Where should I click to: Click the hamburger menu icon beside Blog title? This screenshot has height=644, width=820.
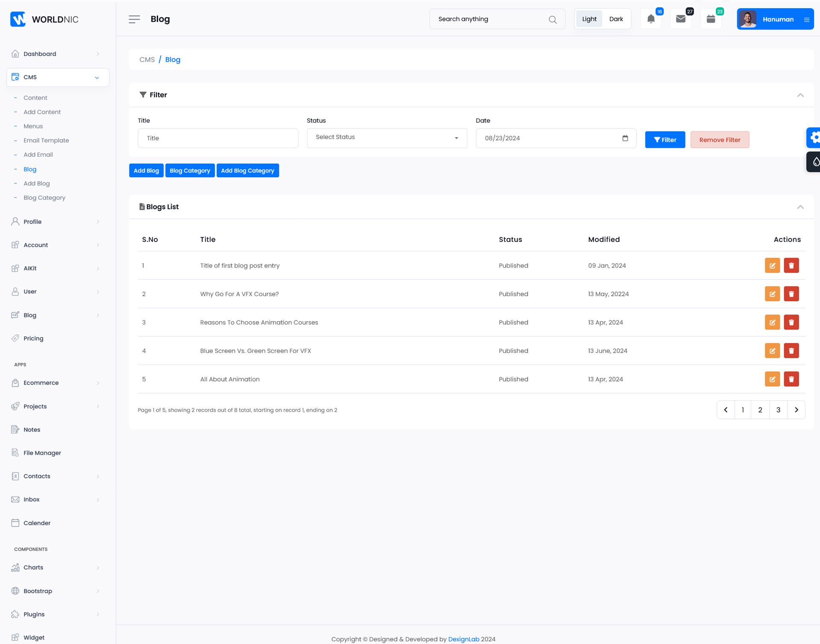134,19
